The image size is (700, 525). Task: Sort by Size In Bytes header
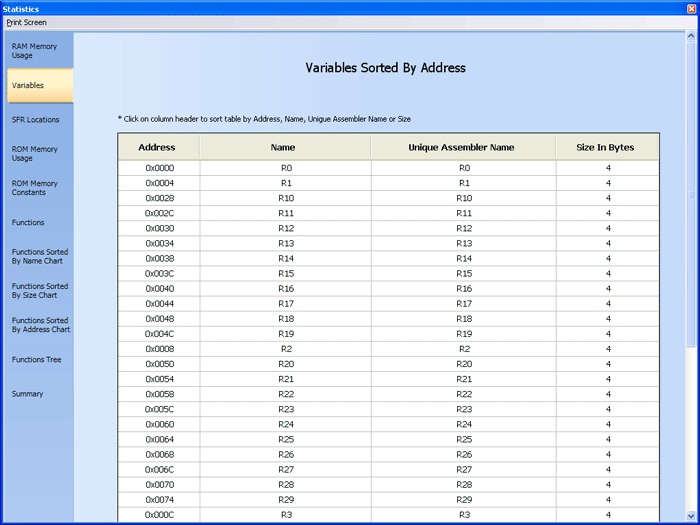[607, 147]
